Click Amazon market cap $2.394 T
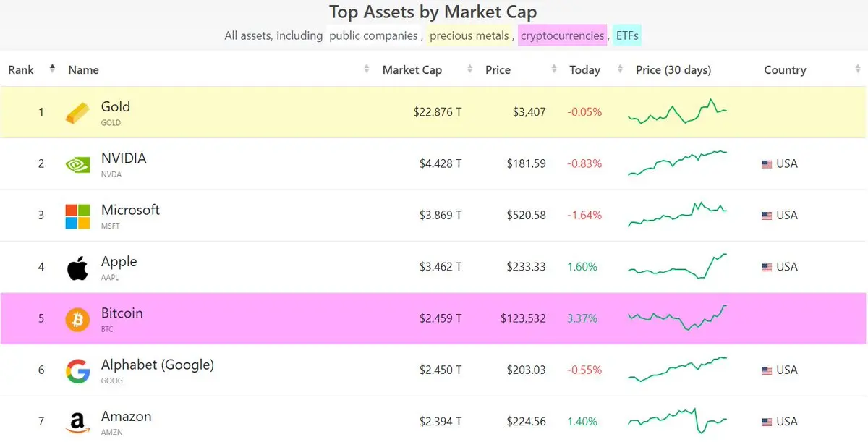The image size is (868, 442). [441, 422]
